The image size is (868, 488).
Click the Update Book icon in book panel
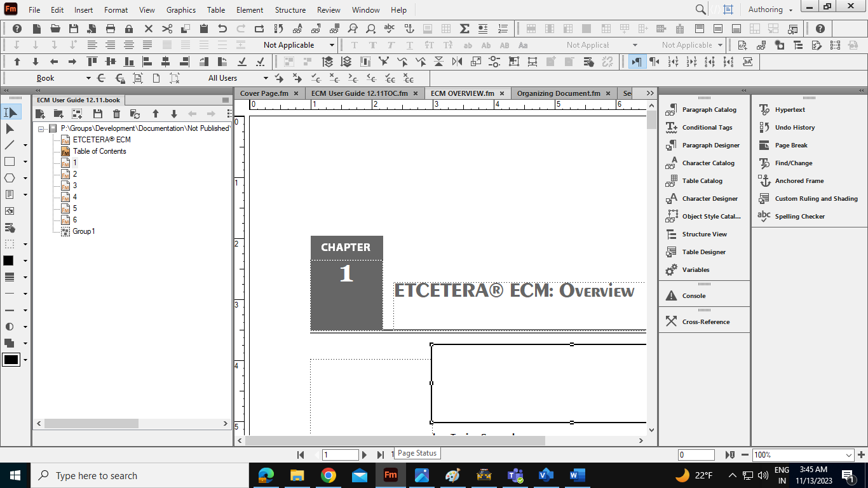[135, 114]
